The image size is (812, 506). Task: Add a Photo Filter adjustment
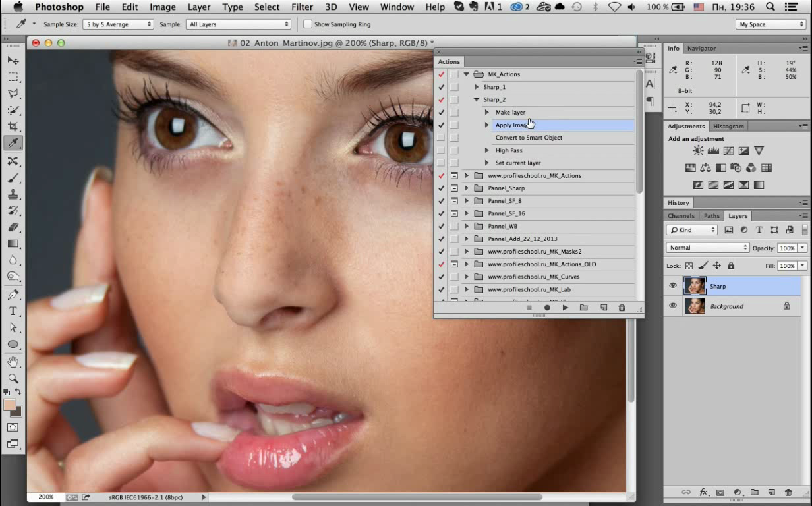(736, 168)
